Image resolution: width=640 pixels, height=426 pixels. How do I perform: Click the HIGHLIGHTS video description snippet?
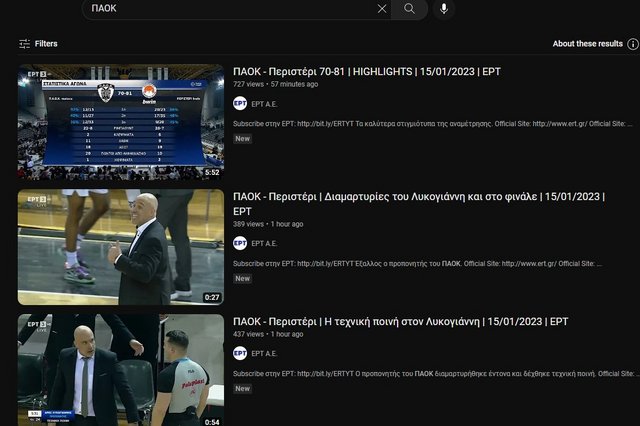click(x=433, y=124)
